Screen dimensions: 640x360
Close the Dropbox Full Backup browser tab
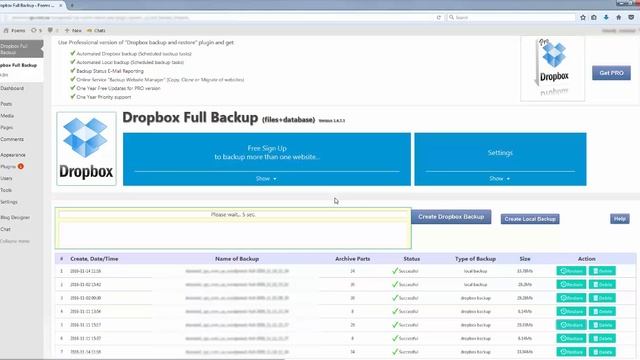pyautogui.click(x=61, y=5)
